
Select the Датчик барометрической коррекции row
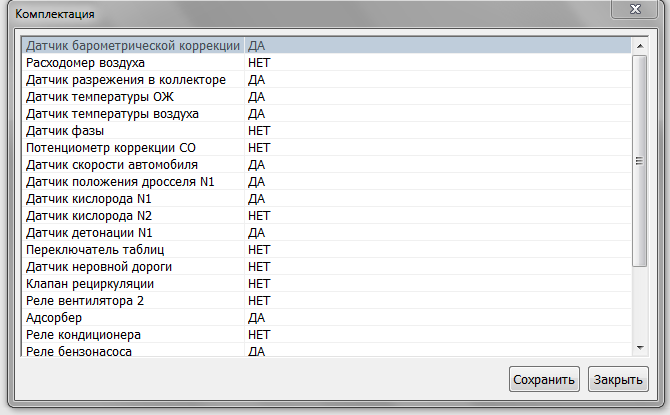tap(133, 45)
